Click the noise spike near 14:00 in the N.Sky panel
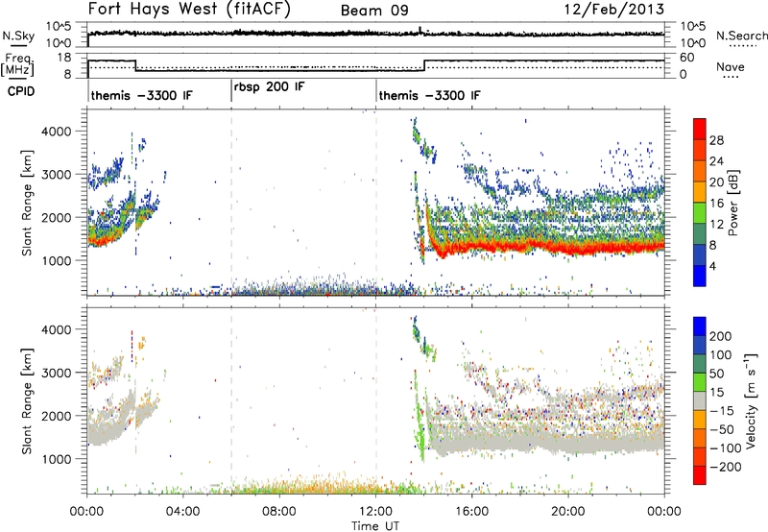 pyautogui.click(x=420, y=30)
